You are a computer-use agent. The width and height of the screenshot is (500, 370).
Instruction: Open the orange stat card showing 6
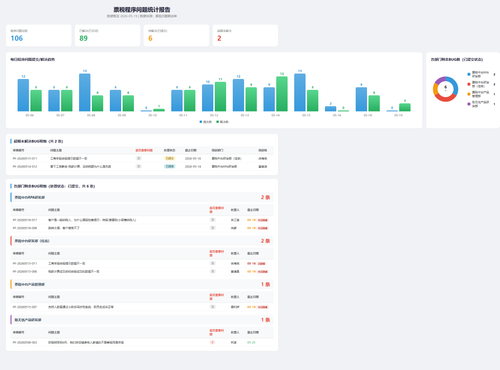177,35
